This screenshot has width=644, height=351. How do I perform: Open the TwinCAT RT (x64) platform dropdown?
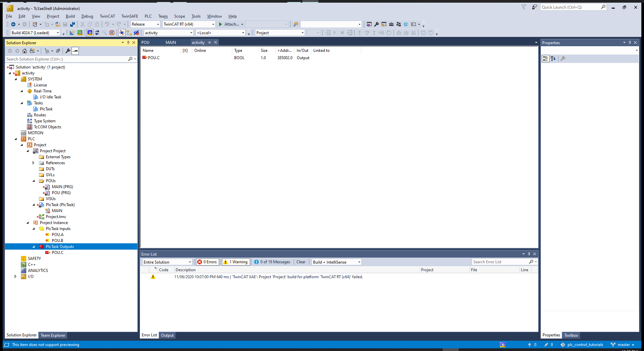189,24
